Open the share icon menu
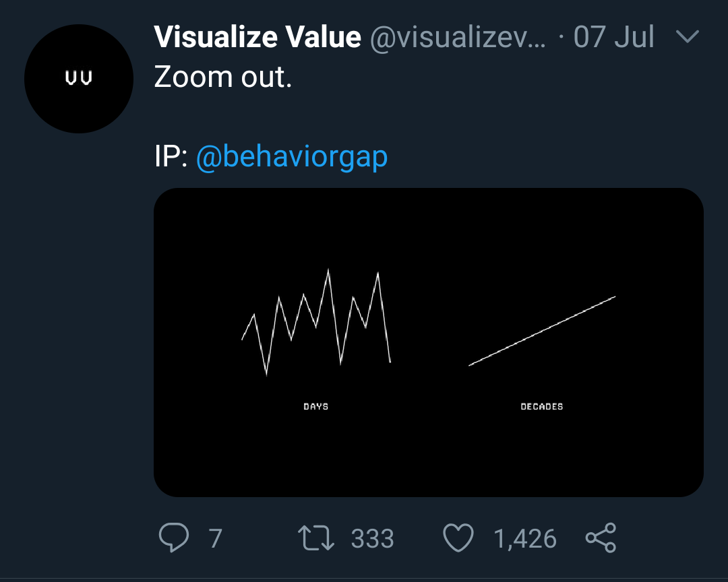 [601, 538]
